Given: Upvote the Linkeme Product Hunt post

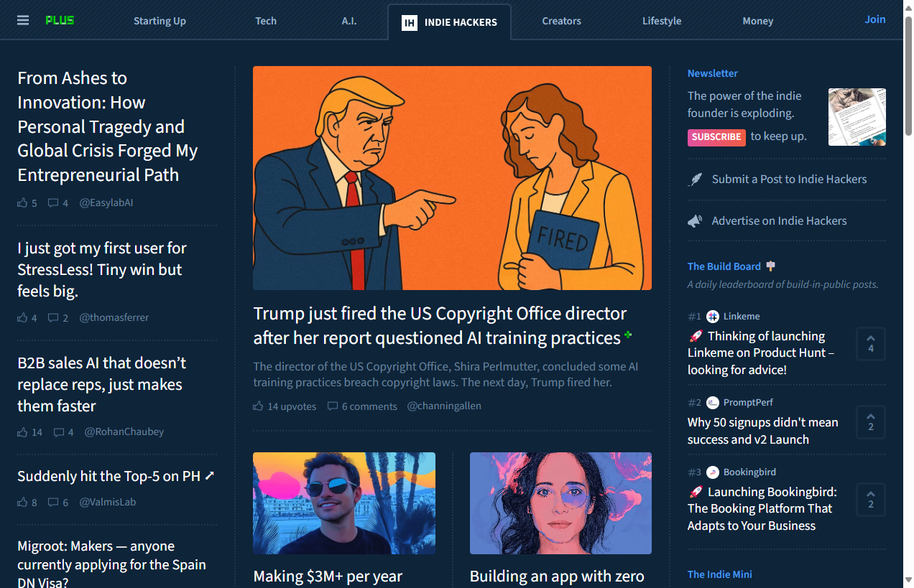Looking at the screenshot, I should (871, 344).
